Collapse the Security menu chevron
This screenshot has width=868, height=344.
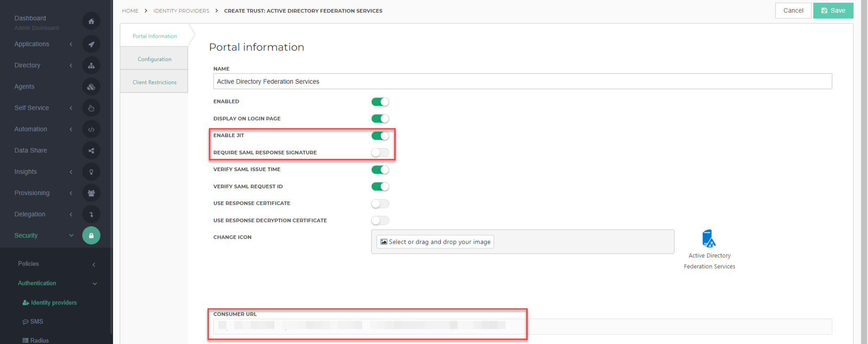(71, 235)
